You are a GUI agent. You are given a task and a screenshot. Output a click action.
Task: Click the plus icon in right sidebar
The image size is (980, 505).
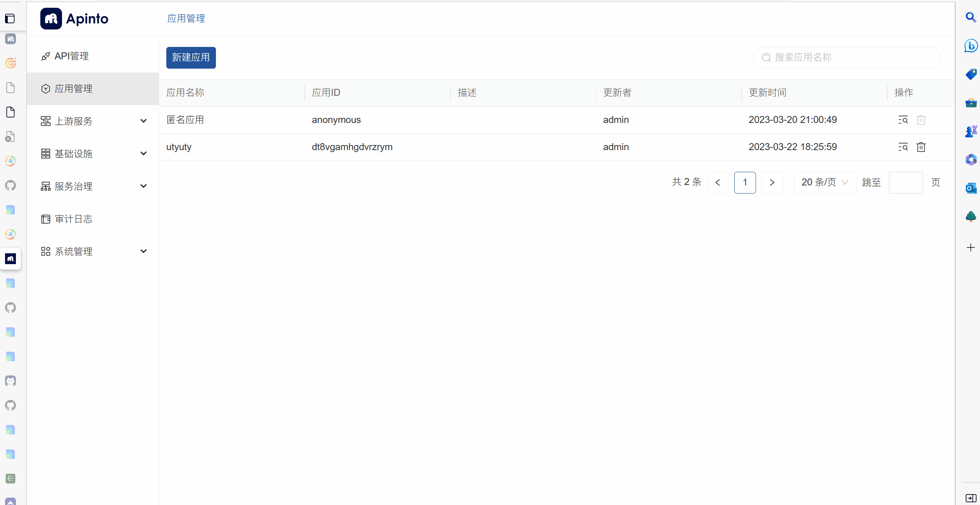click(x=971, y=247)
